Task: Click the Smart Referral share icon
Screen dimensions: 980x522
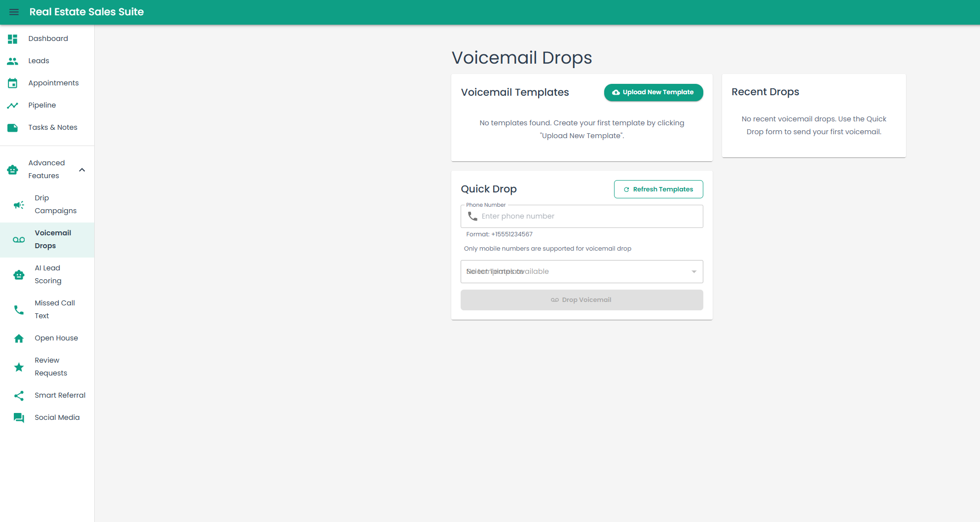Action: coord(19,395)
